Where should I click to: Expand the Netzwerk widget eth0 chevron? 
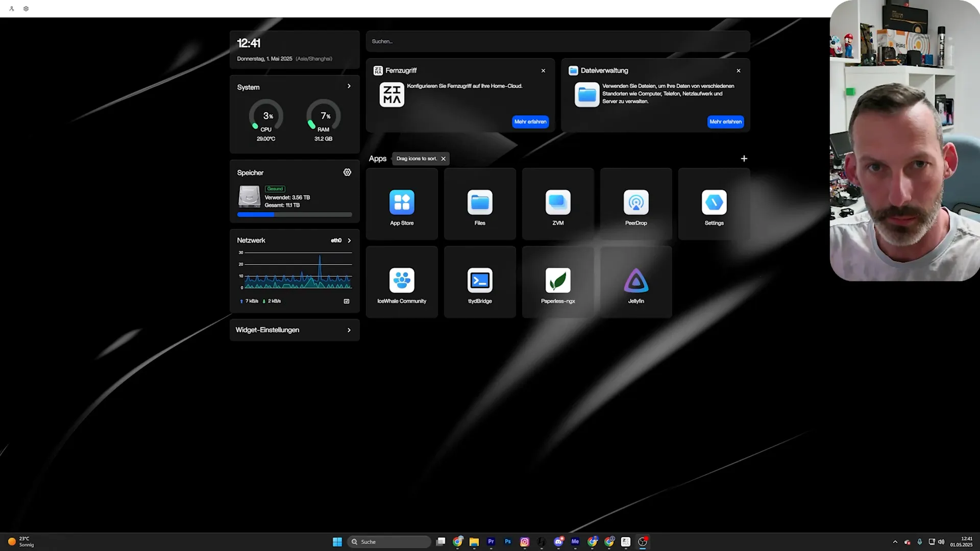(349, 240)
